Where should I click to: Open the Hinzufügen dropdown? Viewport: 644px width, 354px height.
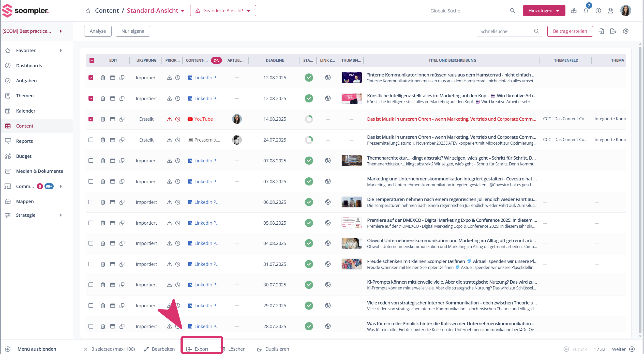click(544, 11)
